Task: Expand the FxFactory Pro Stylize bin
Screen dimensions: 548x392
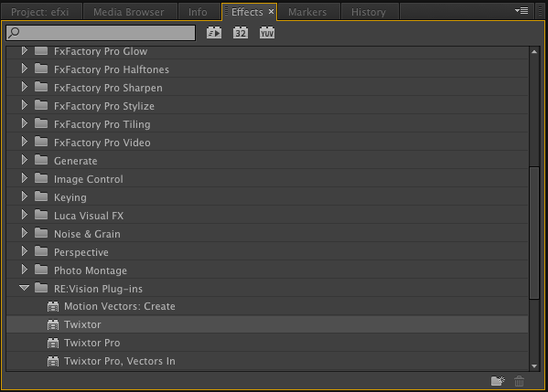Action: pyautogui.click(x=24, y=105)
